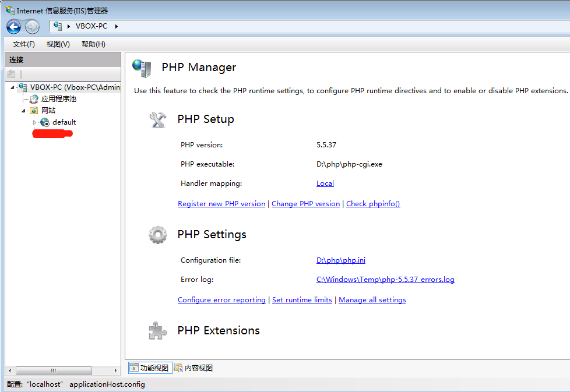
Task: Click Register new PHP version link
Action: pos(221,204)
